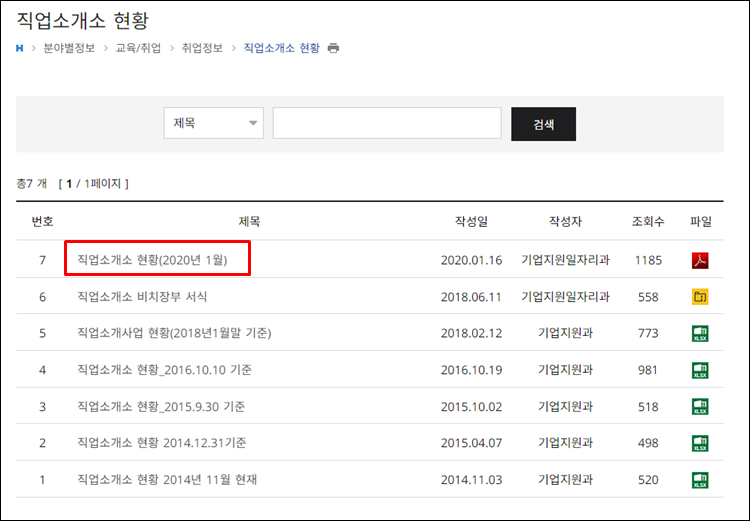Viewport: 750px width, 521px height.
Task: Click the 번호 column header
Action: (x=42, y=222)
